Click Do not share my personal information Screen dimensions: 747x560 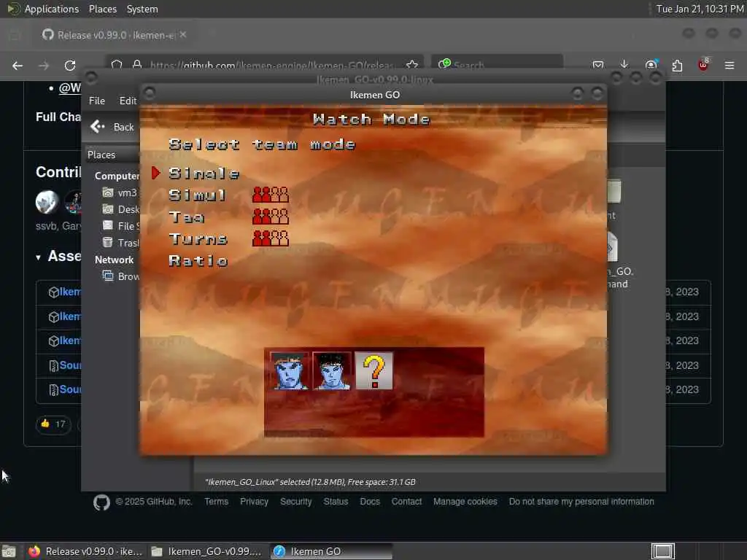[x=581, y=502]
